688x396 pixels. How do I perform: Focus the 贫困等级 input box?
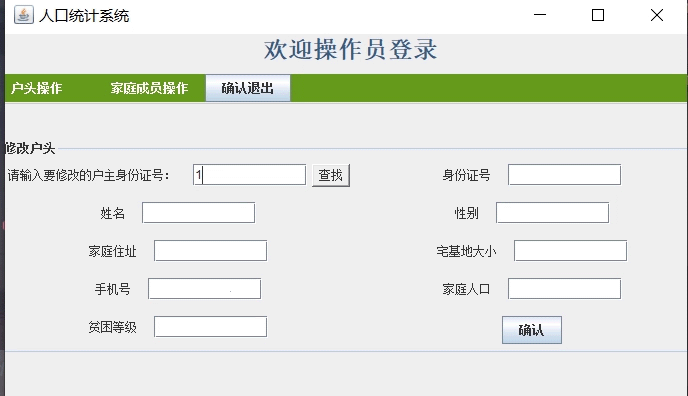coord(210,327)
